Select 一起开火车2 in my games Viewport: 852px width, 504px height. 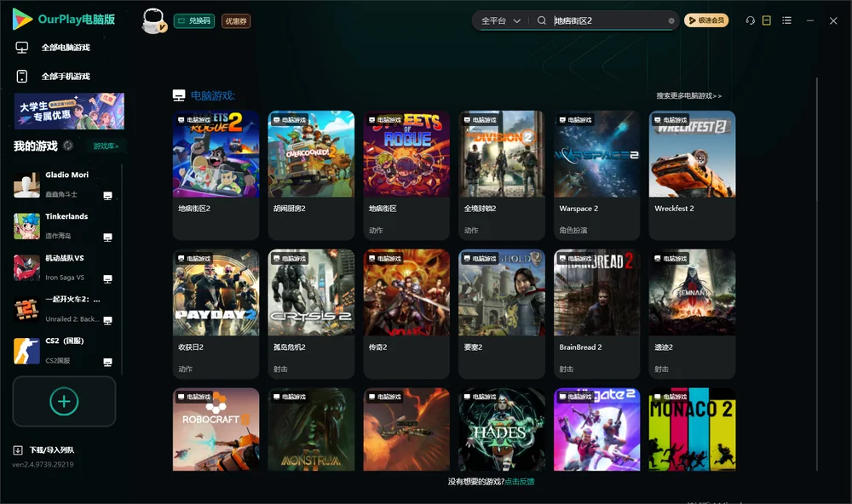(64, 309)
